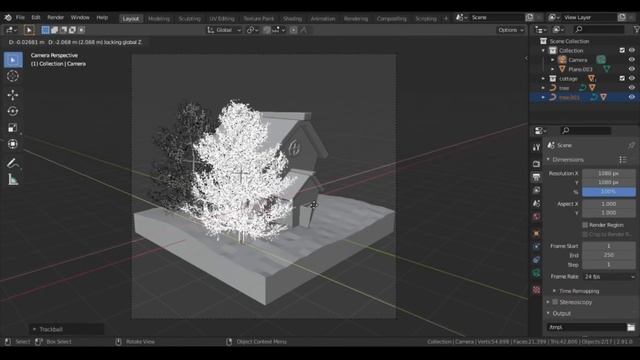Click the outliner search field

(x=598, y=29)
